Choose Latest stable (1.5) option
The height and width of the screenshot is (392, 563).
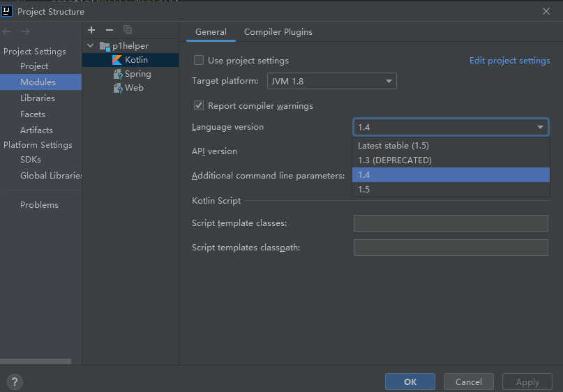[451, 145]
